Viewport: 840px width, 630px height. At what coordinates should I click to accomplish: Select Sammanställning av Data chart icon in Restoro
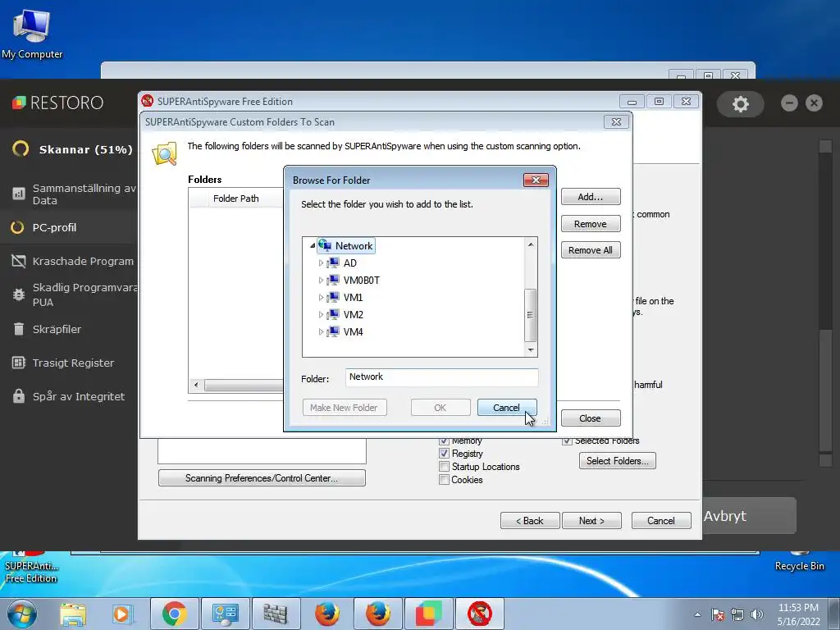tap(19, 194)
